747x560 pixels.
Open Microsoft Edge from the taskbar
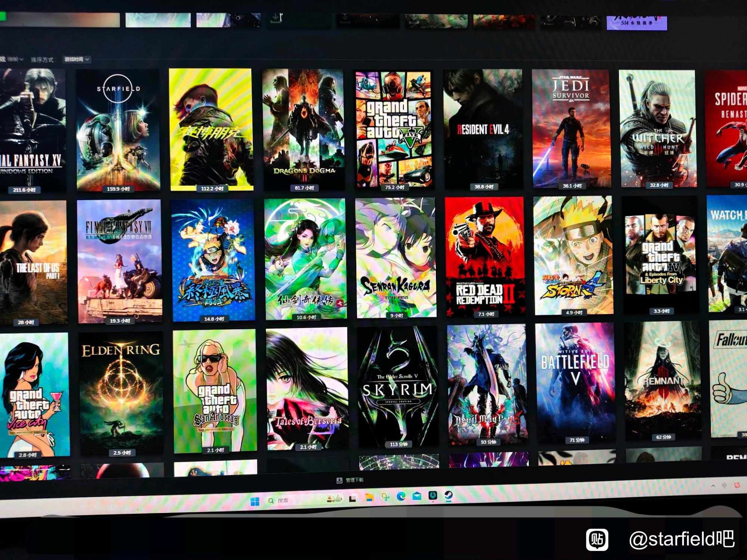[x=401, y=496]
